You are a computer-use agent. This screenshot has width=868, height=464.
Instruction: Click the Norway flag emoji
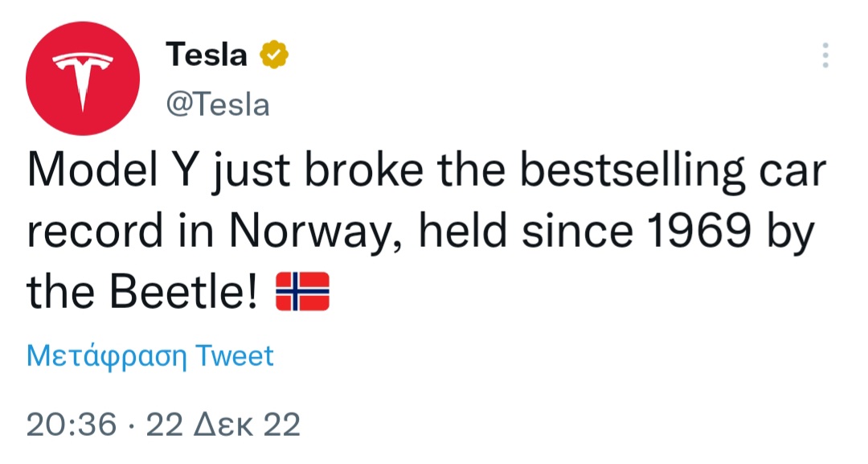302,292
